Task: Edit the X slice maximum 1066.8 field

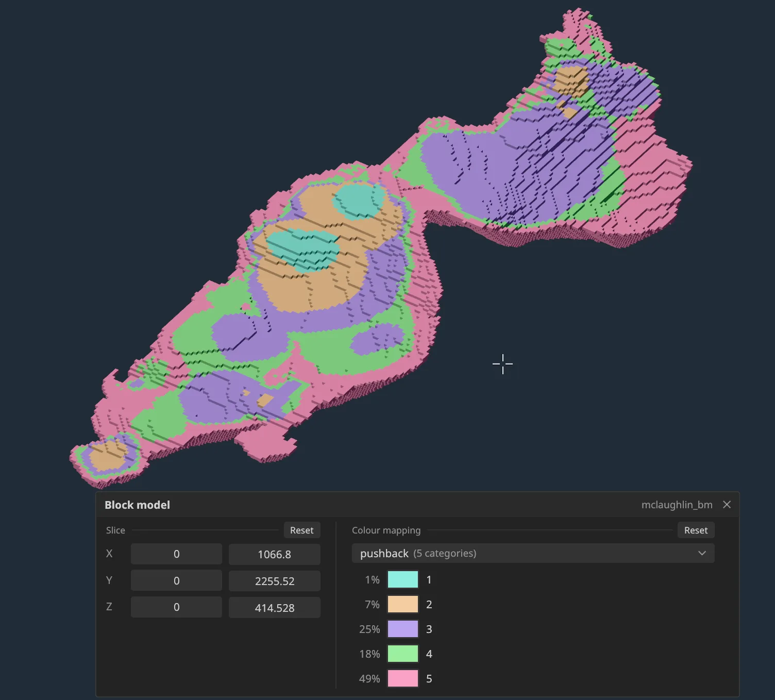Action: click(274, 554)
